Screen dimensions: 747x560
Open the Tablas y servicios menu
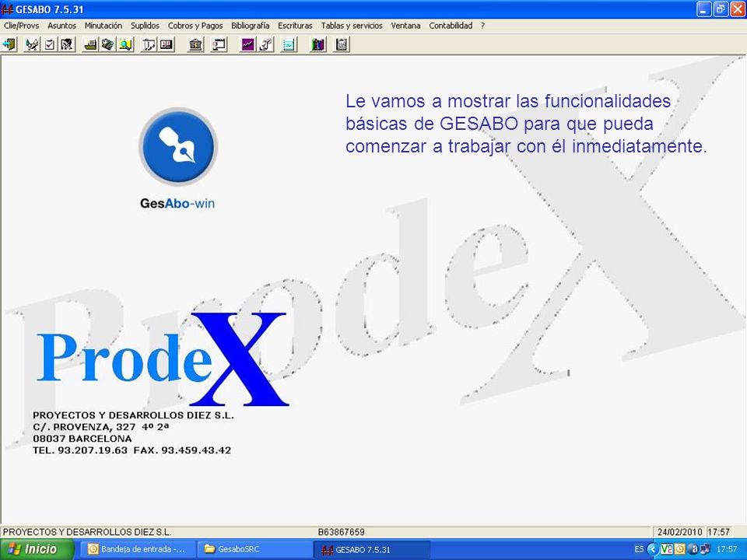click(x=352, y=26)
